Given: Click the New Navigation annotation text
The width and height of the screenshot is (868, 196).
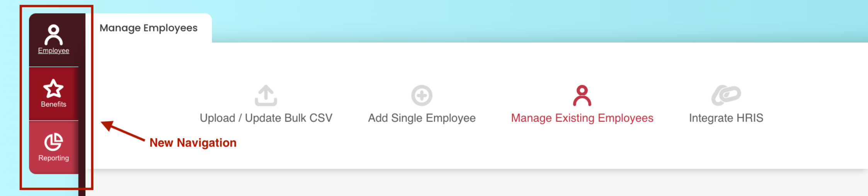Looking at the screenshot, I should (x=193, y=143).
